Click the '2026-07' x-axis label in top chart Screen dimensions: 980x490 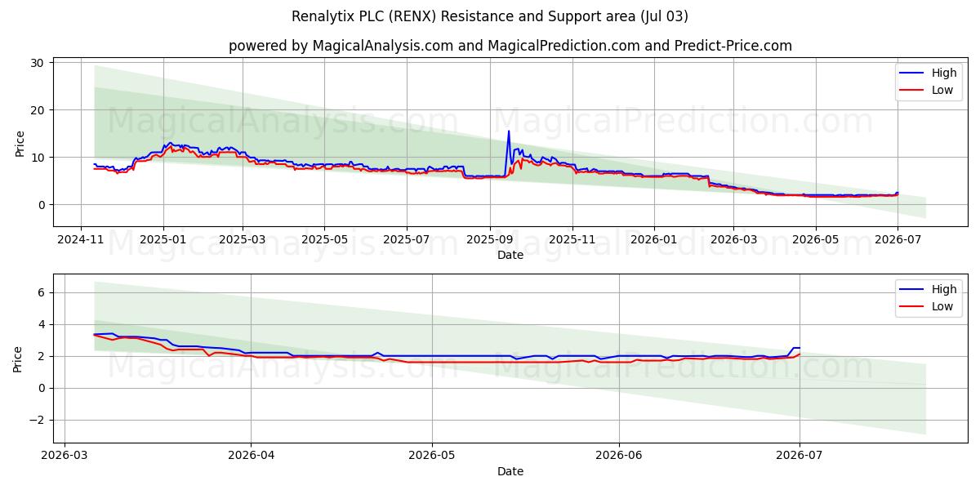coord(898,240)
